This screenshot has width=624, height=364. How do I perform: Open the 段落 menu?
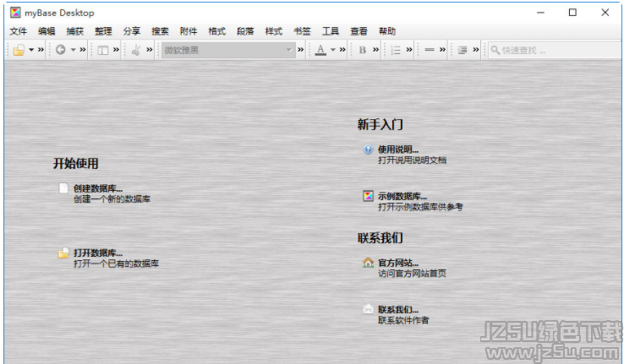245,31
